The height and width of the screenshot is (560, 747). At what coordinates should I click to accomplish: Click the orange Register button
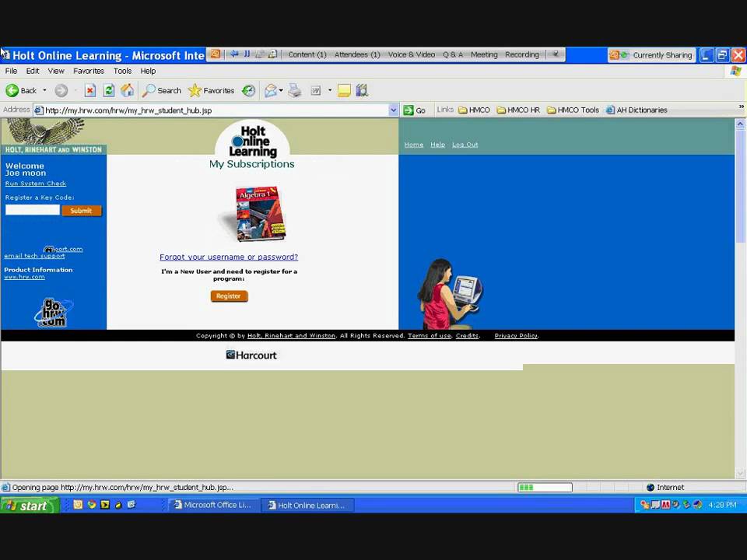(x=229, y=296)
